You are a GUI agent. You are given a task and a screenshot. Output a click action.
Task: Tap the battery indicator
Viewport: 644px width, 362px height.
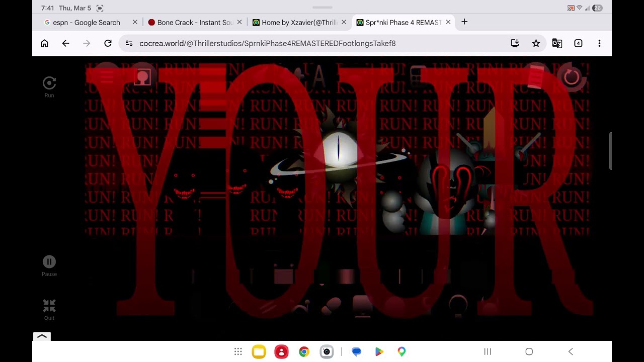pyautogui.click(x=597, y=8)
